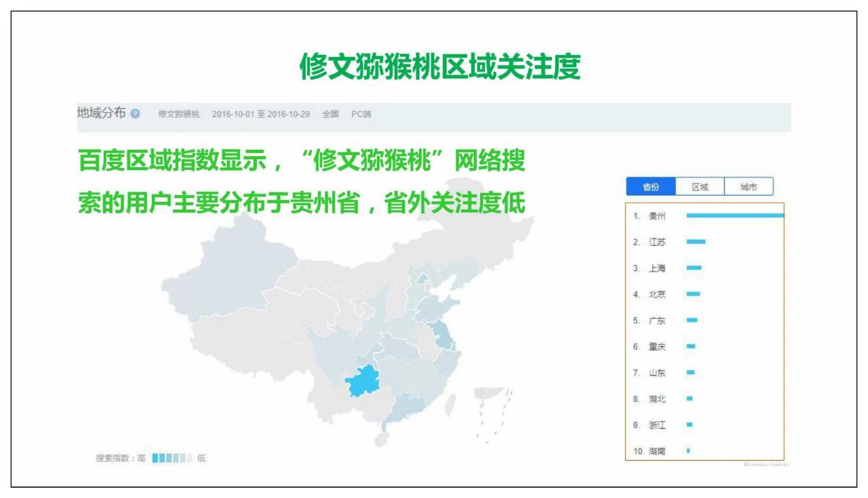The height and width of the screenshot is (498, 868).
Task: Select 北京 in the ranking list
Action: point(657,294)
